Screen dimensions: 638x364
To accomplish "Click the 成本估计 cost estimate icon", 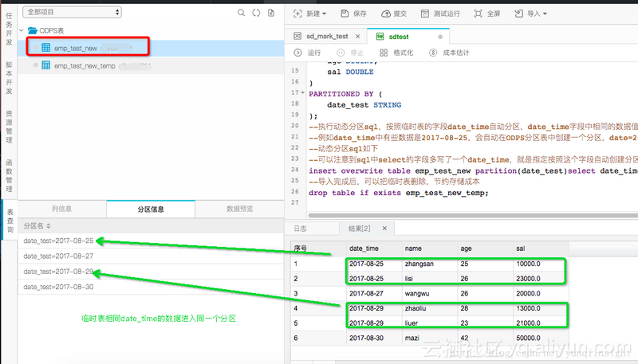I will pos(433,53).
